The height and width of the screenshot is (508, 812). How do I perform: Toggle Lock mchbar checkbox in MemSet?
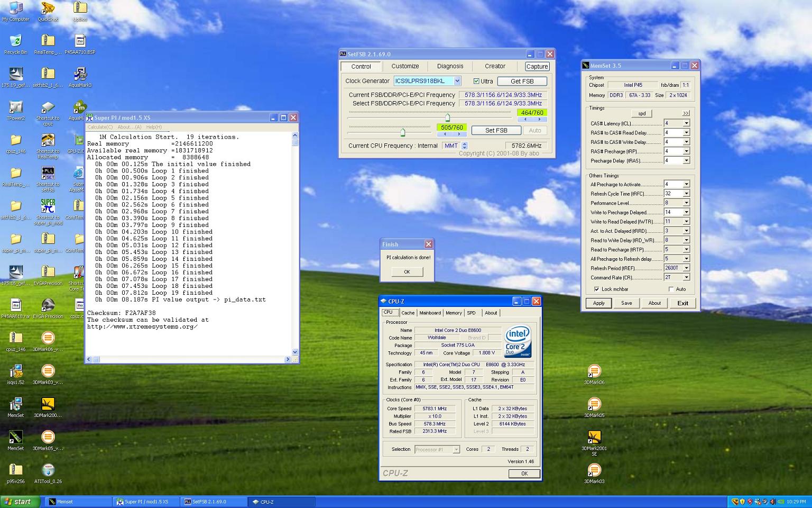click(x=597, y=289)
